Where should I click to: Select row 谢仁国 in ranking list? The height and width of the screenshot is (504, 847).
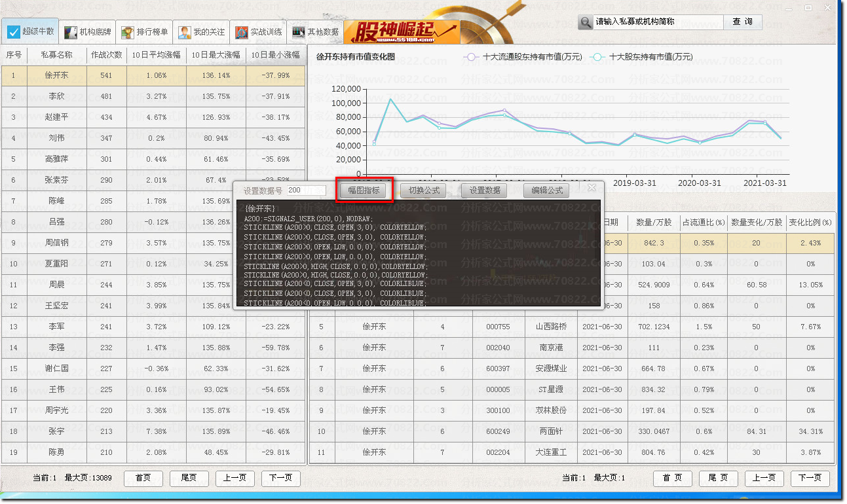tap(153, 369)
